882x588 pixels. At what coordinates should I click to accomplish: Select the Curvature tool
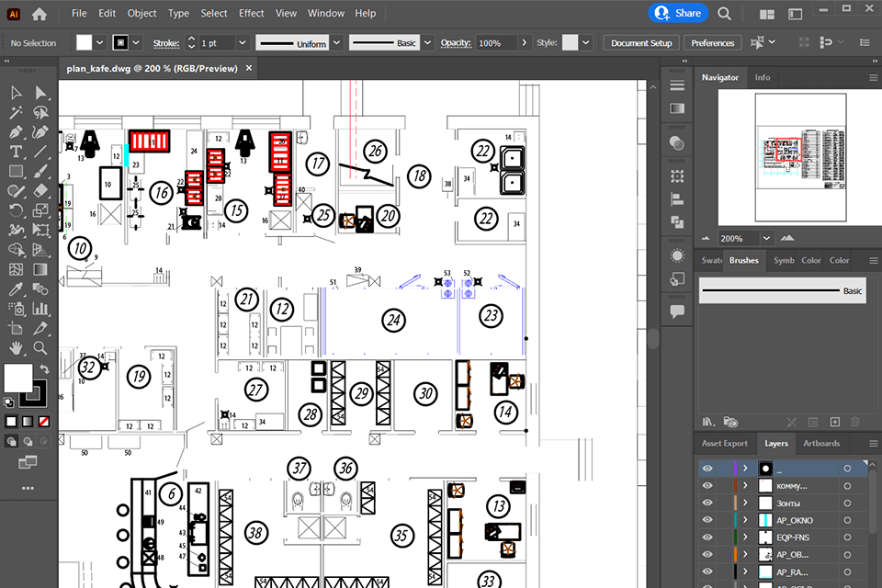point(40,132)
